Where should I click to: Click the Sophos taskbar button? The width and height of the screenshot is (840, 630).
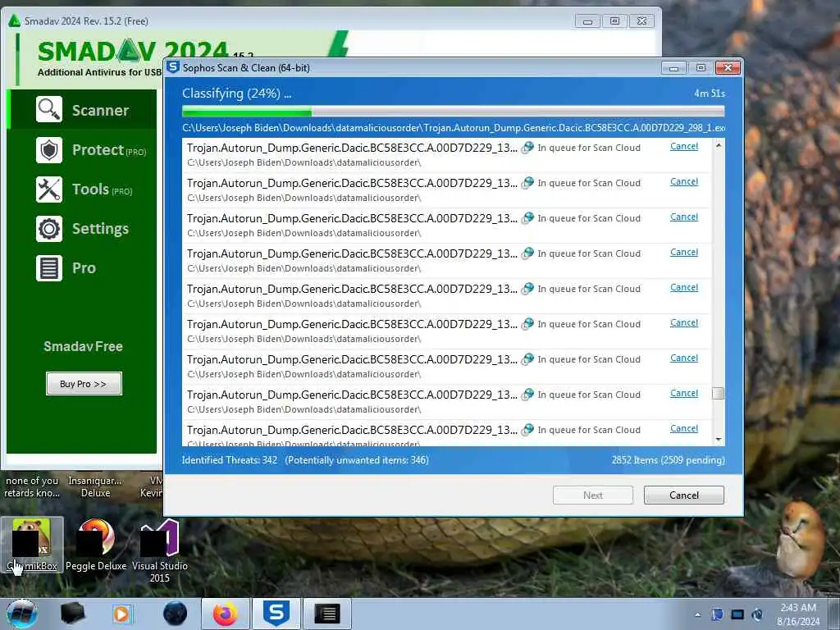tap(276, 614)
